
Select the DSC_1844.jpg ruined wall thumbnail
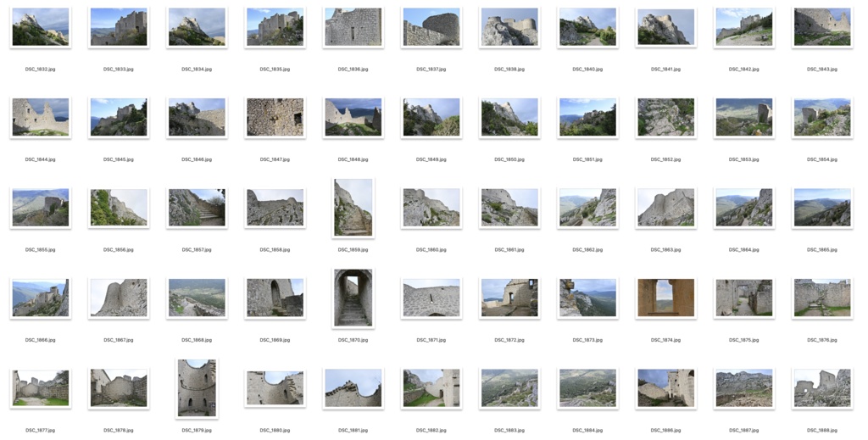click(41, 117)
